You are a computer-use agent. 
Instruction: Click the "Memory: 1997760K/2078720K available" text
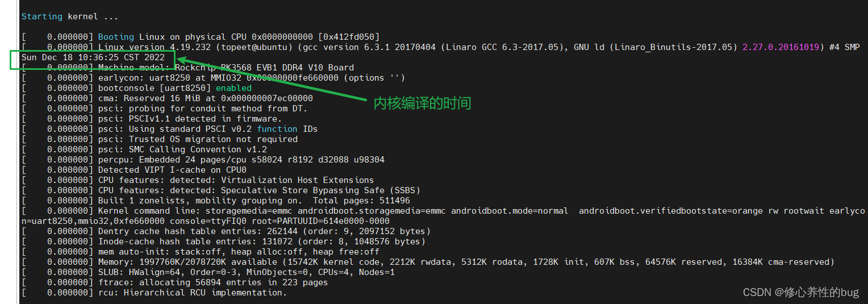[x=187, y=262]
